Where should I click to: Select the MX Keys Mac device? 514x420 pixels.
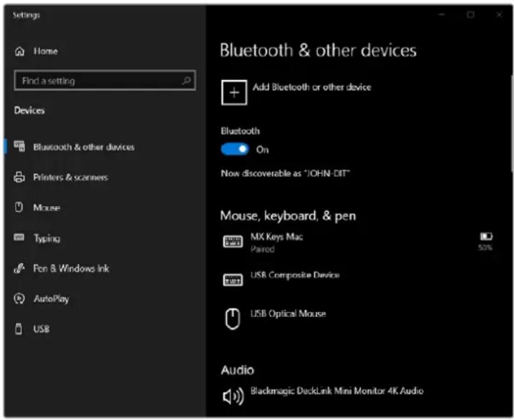click(357, 243)
